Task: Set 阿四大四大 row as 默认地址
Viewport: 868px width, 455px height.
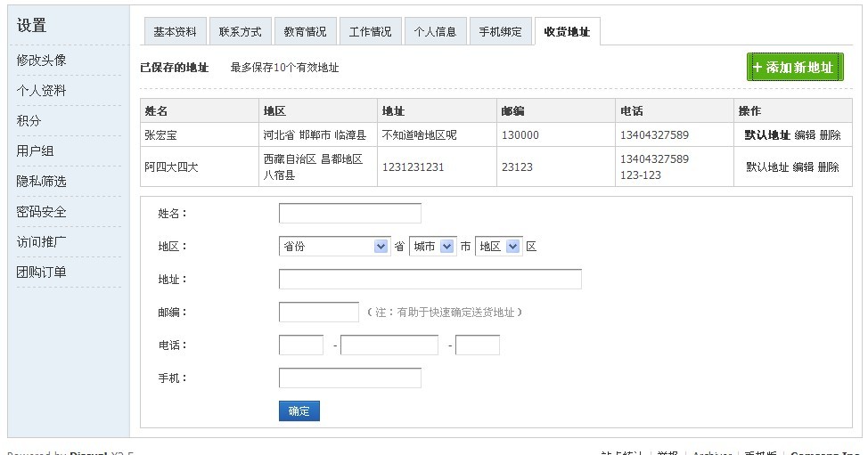Action: point(767,167)
